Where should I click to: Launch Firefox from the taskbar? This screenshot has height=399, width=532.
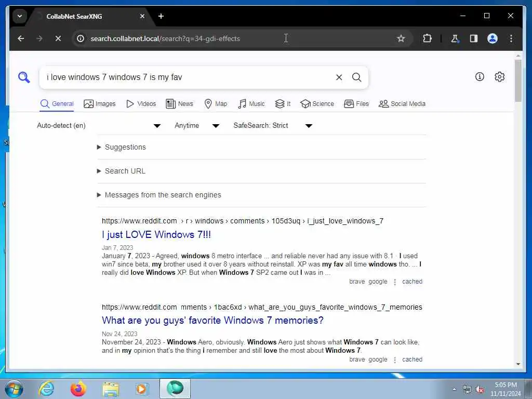point(78,389)
